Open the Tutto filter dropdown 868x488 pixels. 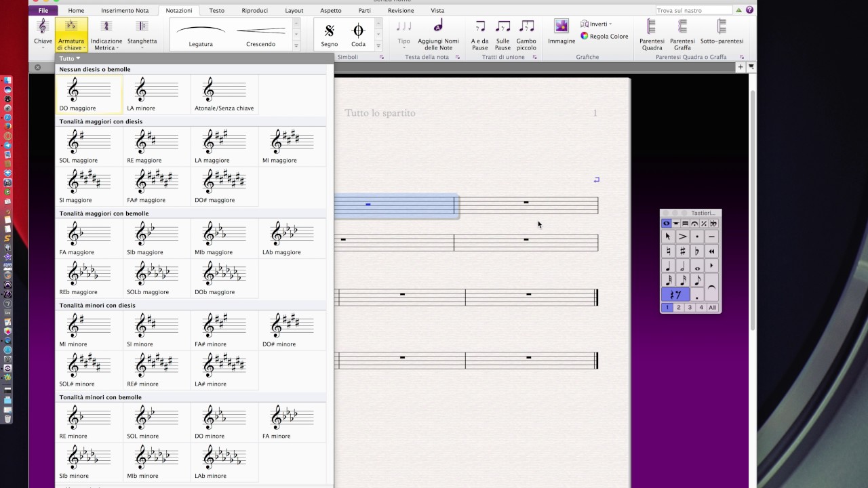click(70, 58)
